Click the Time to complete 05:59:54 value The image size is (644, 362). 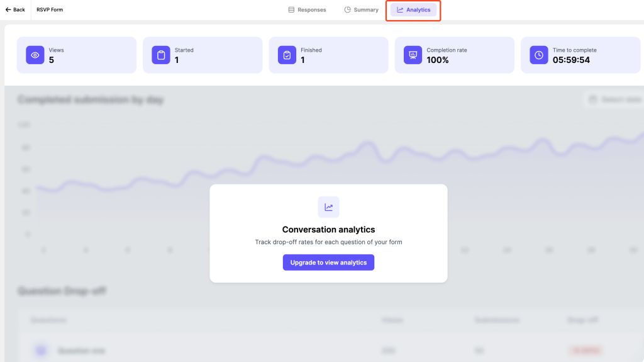pos(571,60)
